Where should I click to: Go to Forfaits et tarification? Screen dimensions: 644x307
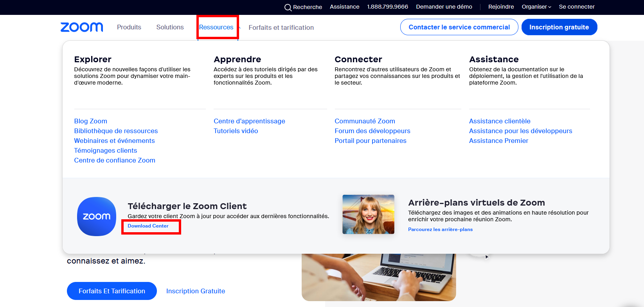tap(281, 27)
